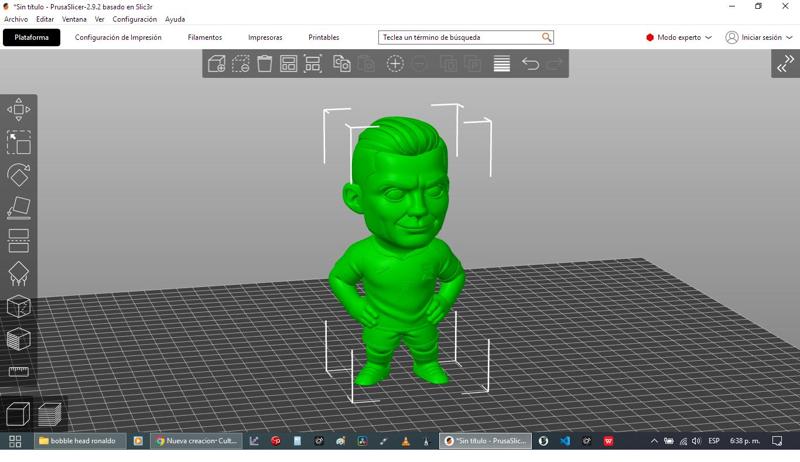Select the Place on face tool
Image resolution: width=800 pixels, height=462 pixels.
[x=18, y=208]
